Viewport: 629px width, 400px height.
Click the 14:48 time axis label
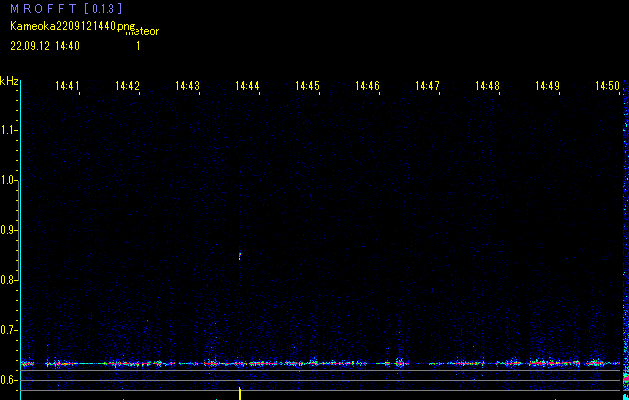[487, 86]
